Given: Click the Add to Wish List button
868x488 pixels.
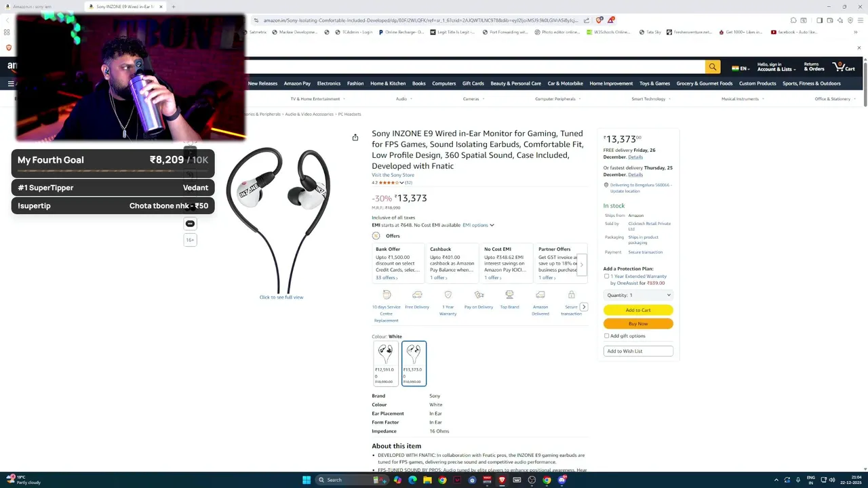Looking at the screenshot, I should point(638,351).
